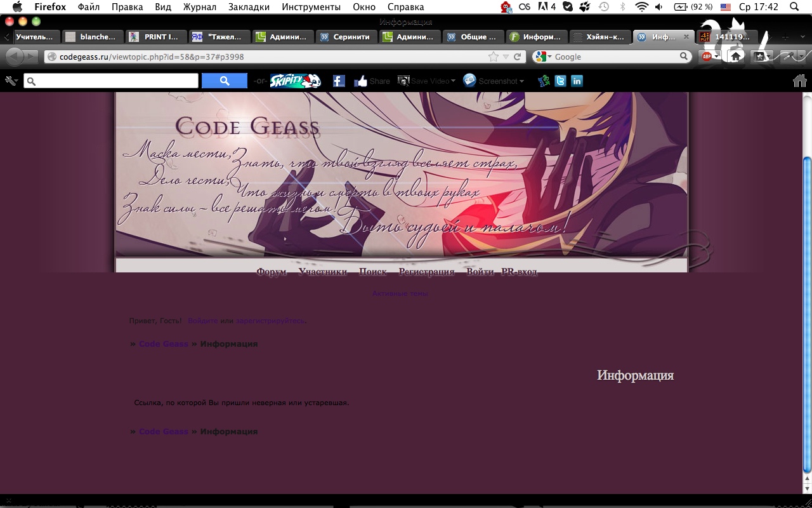Open the Регистрация navigation link
The width and height of the screenshot is (812, 508).
click(x=427, y=272)
